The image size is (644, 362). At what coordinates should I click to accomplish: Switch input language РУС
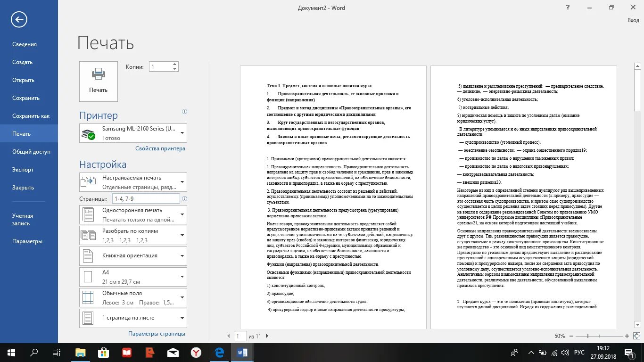579,352
